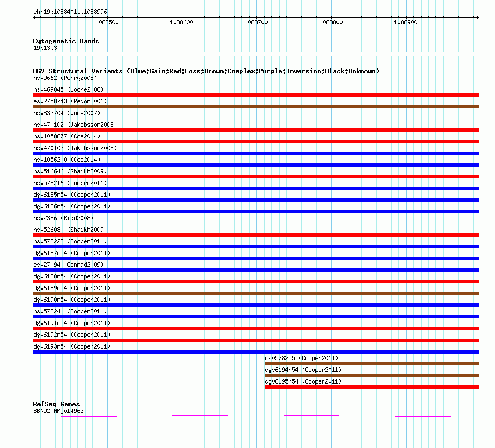Click the RefSeq Genes track title

57,404
